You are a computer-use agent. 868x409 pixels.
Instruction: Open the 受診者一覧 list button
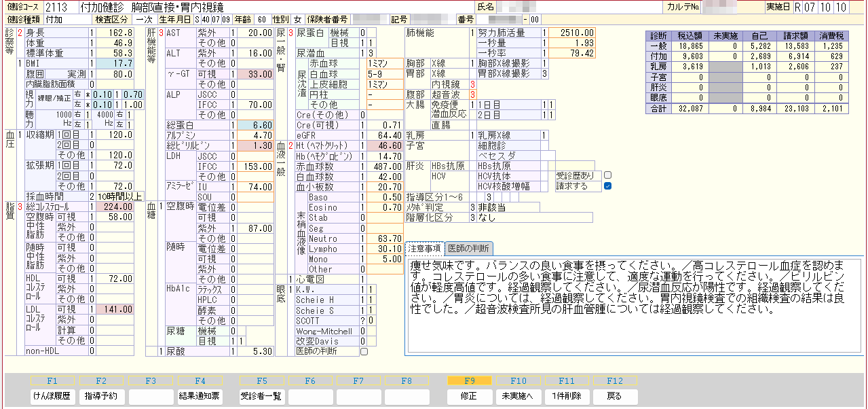[261, 396]
